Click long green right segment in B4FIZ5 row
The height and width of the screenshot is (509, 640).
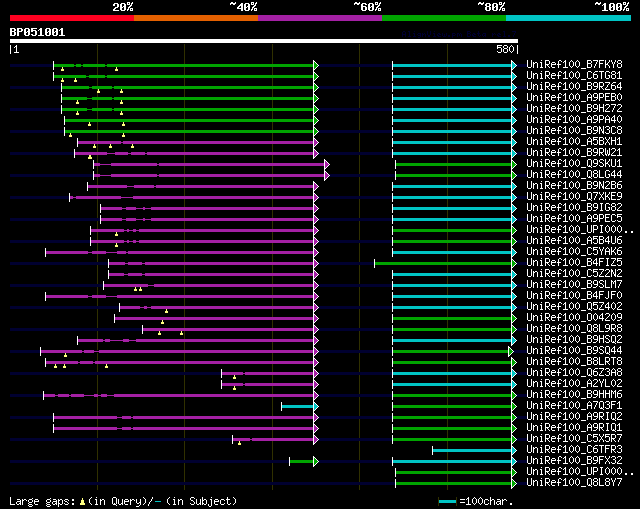pos(445,263)
